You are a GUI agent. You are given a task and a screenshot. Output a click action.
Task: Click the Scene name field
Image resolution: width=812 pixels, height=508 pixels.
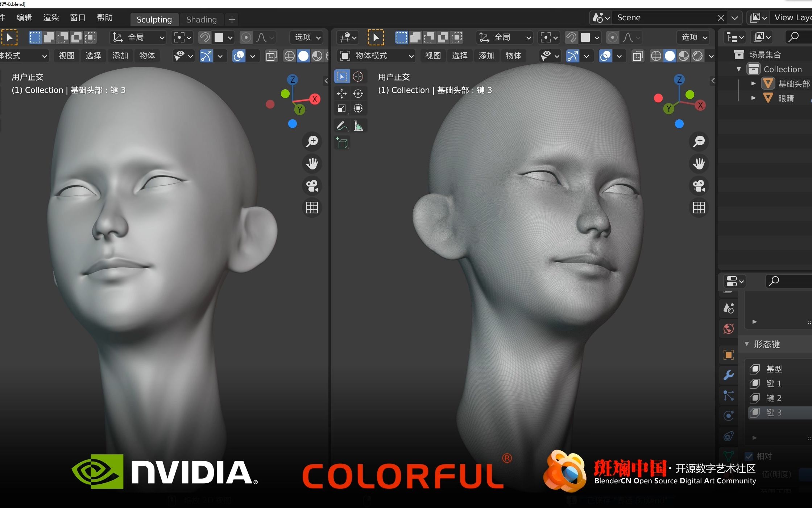(x=663, y=18)
